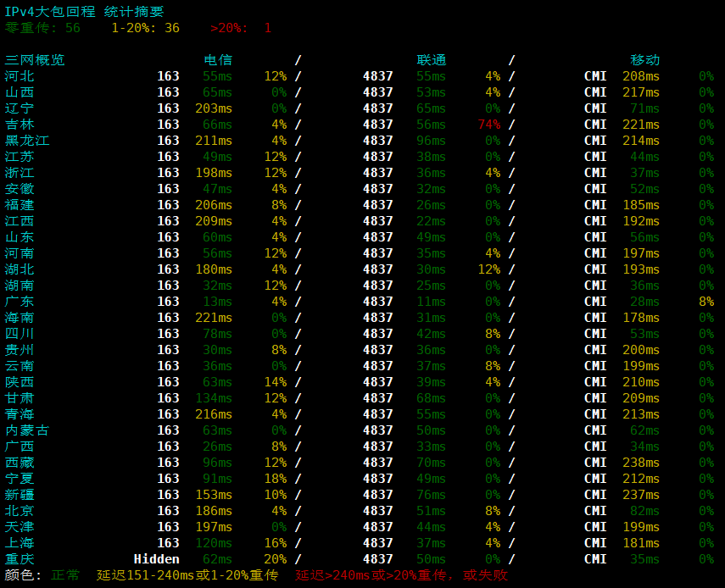Viewport: 725px width, 588px height.
Task: Click the 237ms mobile latency for 新疆
Action: point(641,495)
